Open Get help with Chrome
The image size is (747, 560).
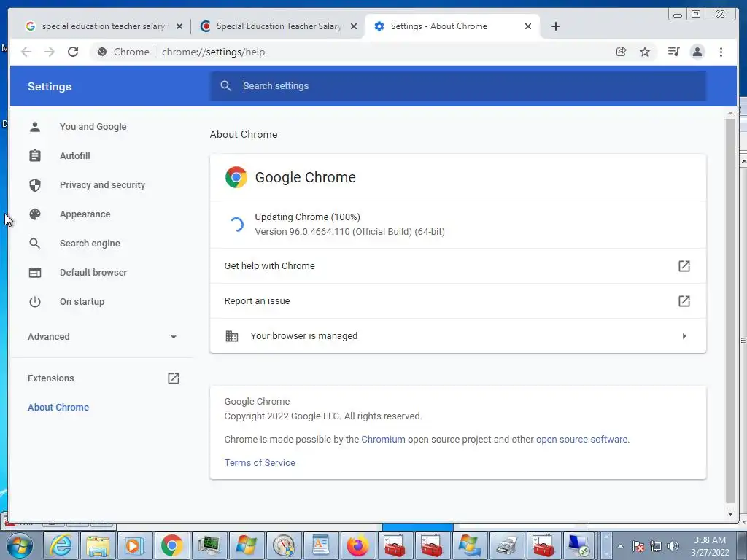[x=458, y=265]
